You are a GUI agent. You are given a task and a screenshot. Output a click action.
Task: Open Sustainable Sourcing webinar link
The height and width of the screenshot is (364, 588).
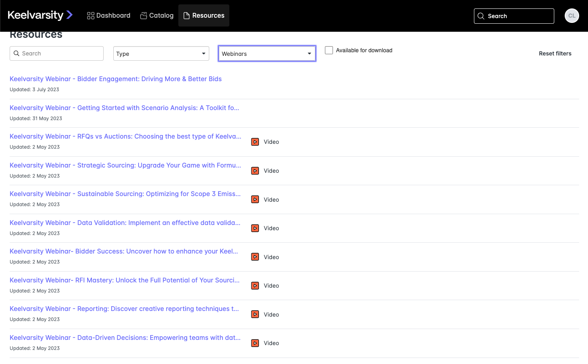tap(125, 194)
